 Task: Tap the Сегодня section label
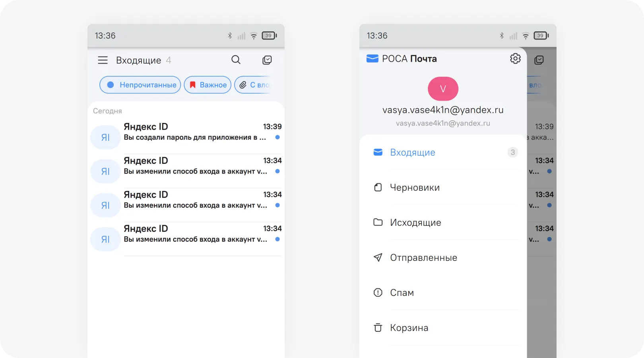click(107, 111)
